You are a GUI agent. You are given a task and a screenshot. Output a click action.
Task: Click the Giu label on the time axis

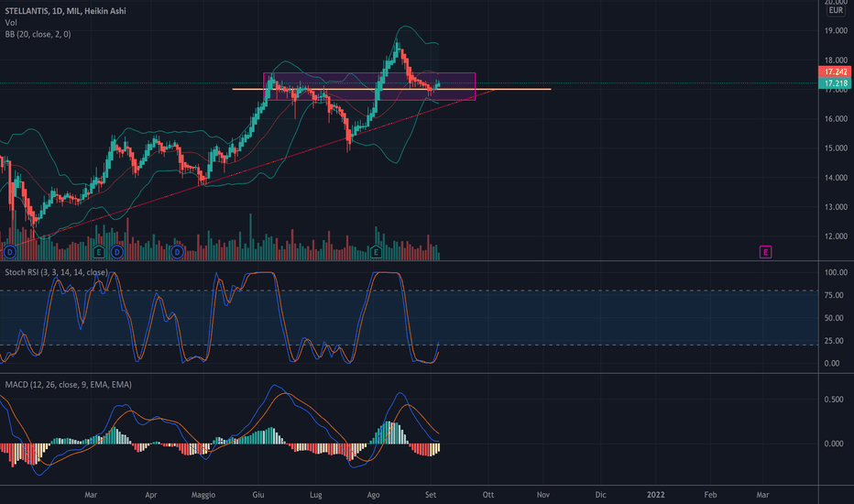[x=258, y=495]
